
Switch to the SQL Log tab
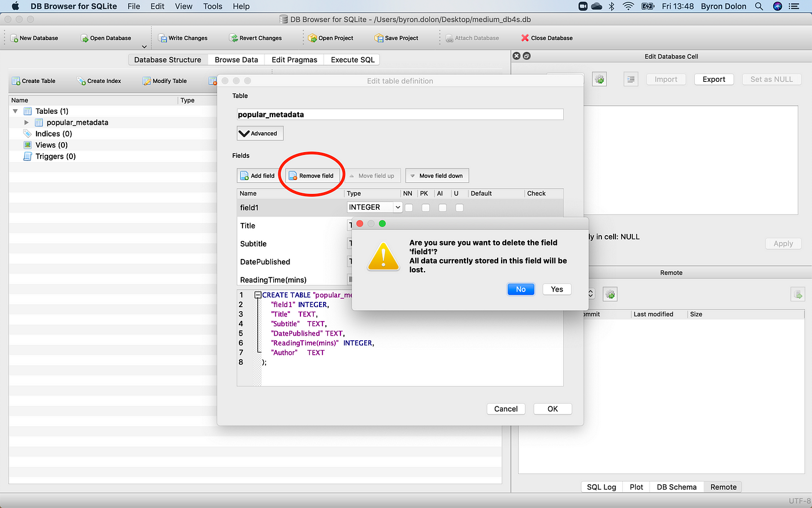tap(601, 487)
